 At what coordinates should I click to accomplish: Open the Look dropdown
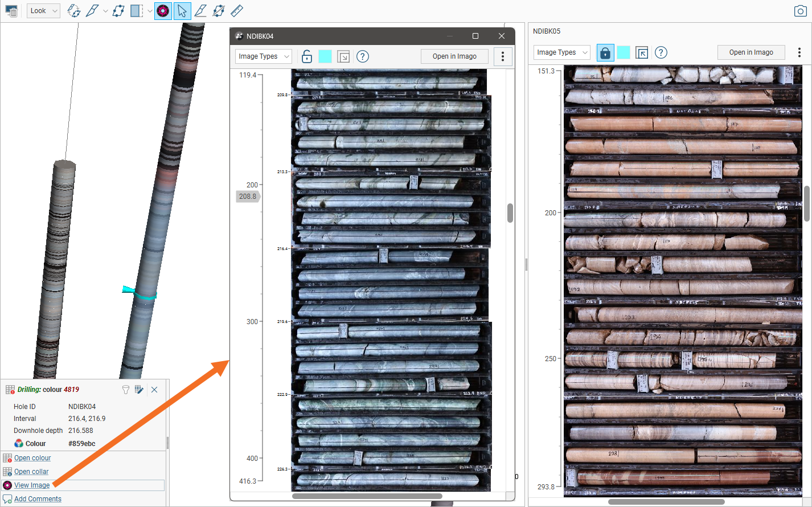[x=43, y=11]
